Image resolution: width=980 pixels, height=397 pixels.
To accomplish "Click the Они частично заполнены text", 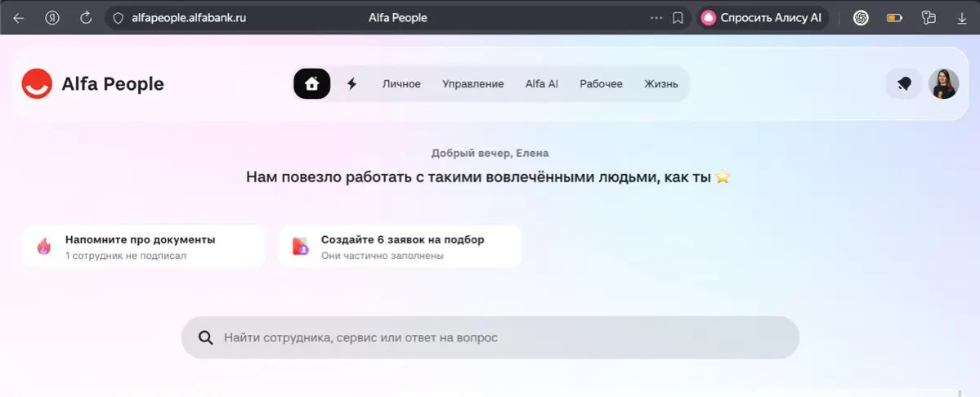I will 383,256.
